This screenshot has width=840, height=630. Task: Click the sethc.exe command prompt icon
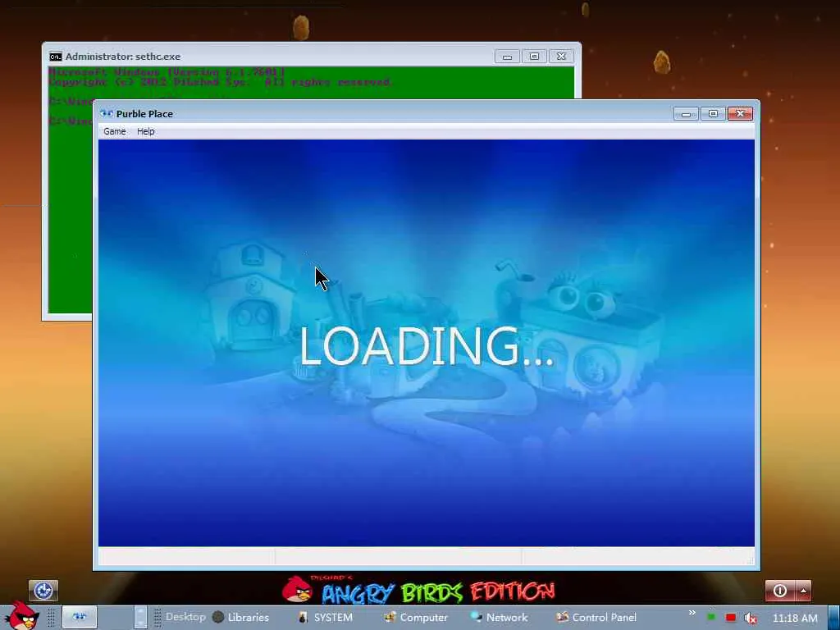point(55,57)
